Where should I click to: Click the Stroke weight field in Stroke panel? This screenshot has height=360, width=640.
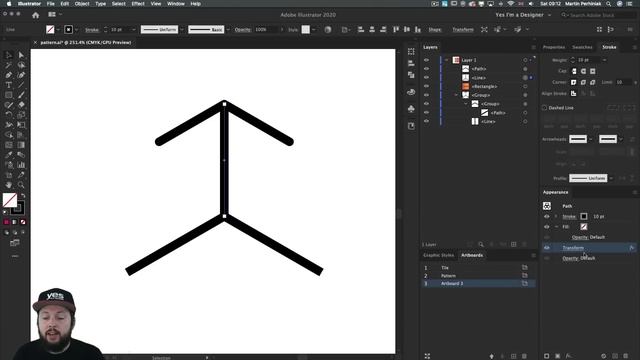(x=588, y=60)
